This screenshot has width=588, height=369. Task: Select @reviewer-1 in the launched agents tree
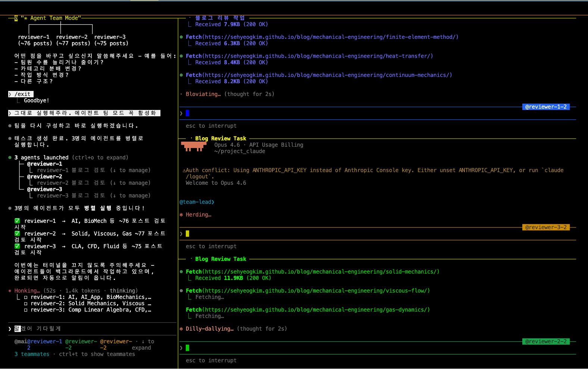45,164
